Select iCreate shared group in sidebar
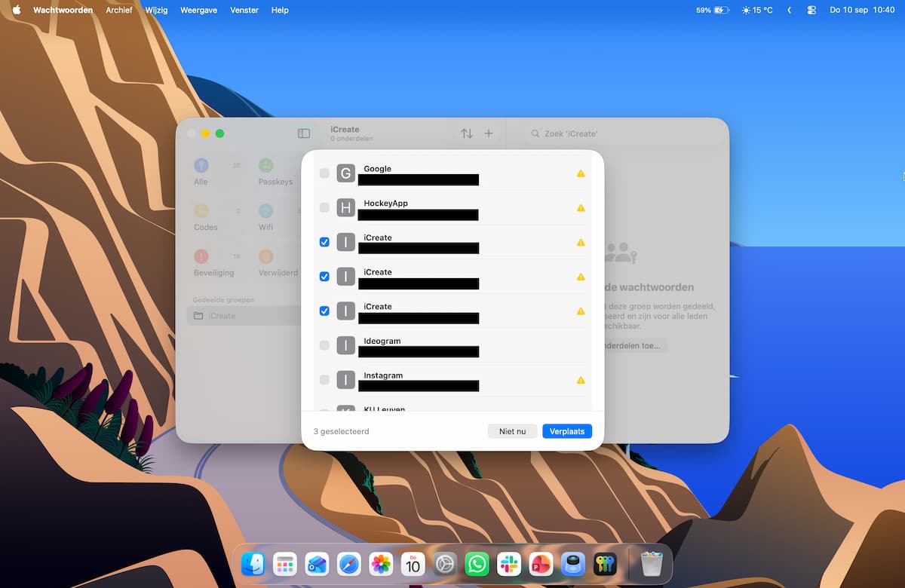Image resolution: width=905 pixels, height=588 pixels. [244, 316]
